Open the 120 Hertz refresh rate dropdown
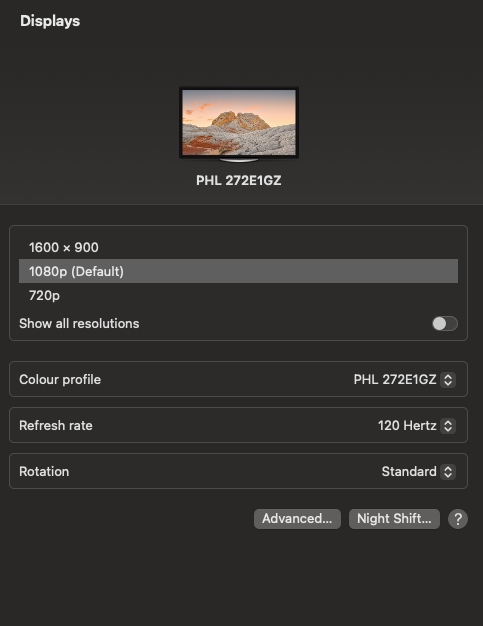The width and height of the screenshot is (483, 626). pyautogui.click(x=416, y=426)
